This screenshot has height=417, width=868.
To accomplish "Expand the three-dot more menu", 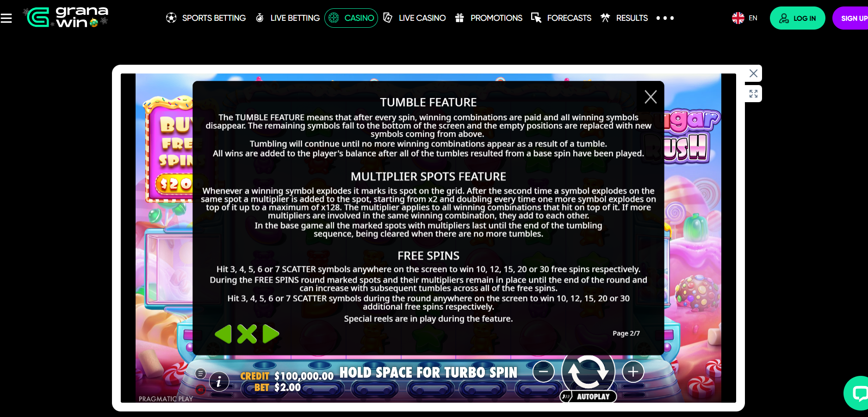I will click(x=665, y=18).
